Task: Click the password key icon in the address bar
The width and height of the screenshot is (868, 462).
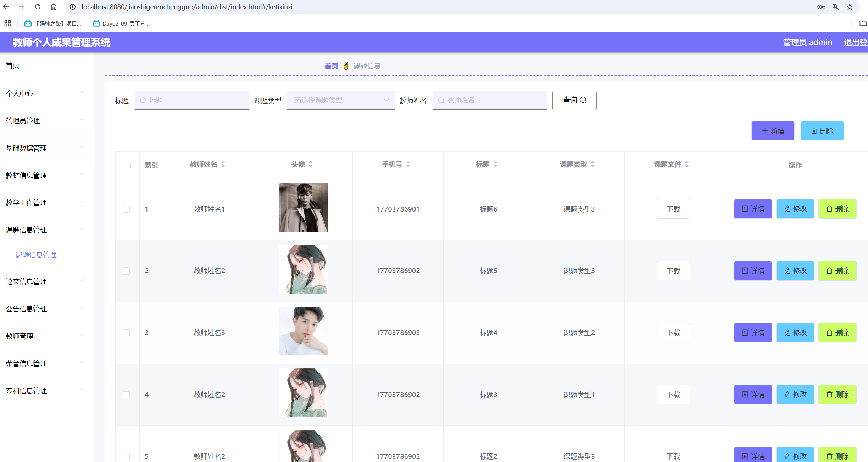Action: [821, 7]
